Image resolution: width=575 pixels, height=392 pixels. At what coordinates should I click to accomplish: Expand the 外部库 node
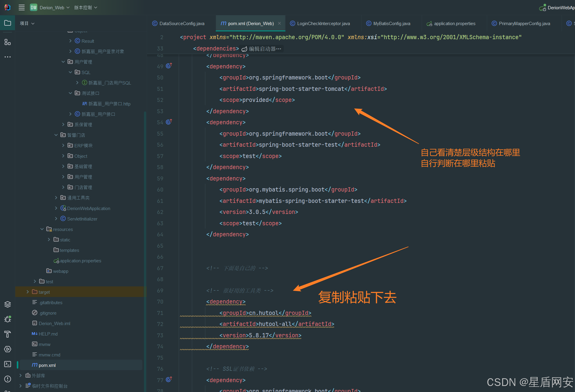pos(20,375)
